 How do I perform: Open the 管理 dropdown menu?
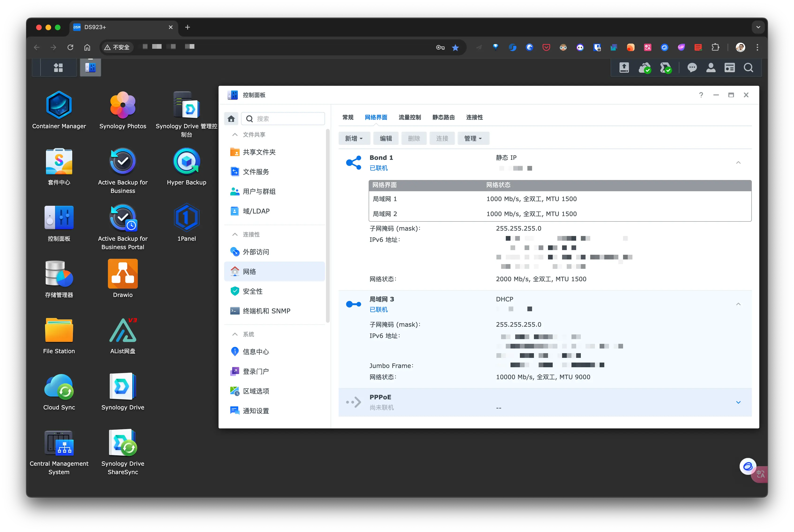[x=473, y=139]
